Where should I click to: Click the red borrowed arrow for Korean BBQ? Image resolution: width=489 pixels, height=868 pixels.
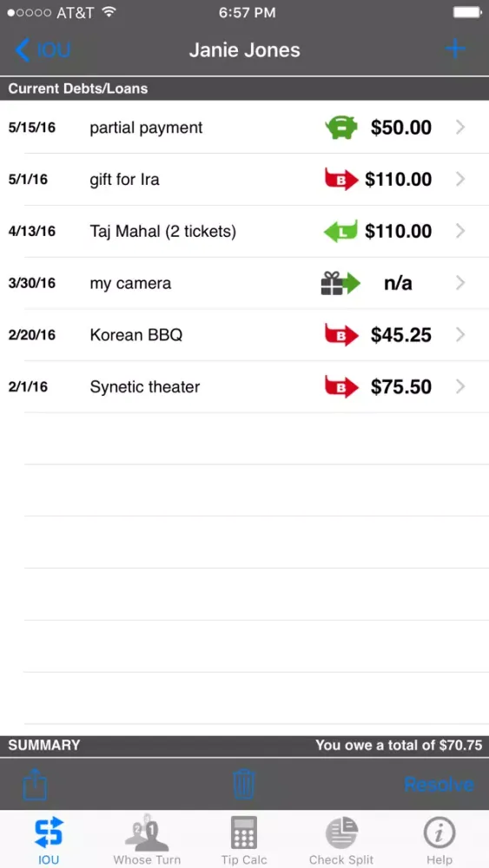click(341, 335)
